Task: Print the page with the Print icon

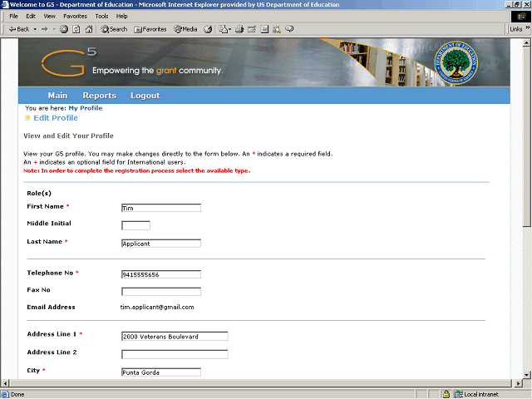Action: click(239, 29)
